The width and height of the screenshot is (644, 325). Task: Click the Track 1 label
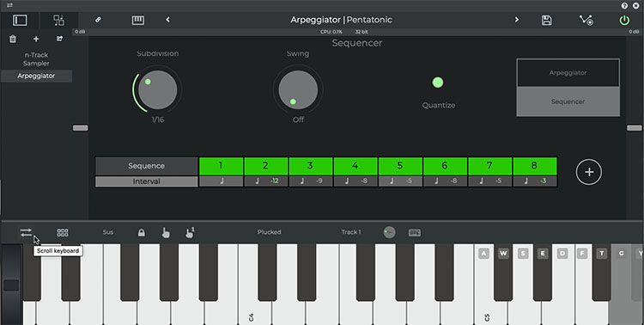click(x=351, y=232)
